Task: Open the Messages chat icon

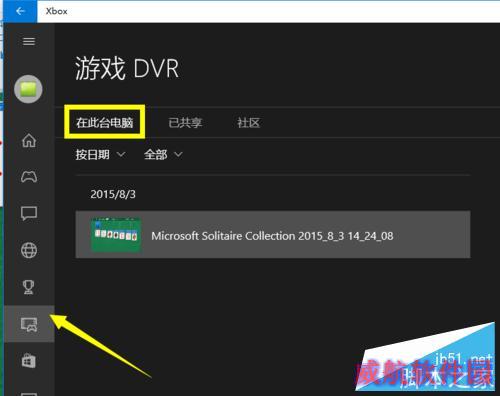Action: click(29, 214)
